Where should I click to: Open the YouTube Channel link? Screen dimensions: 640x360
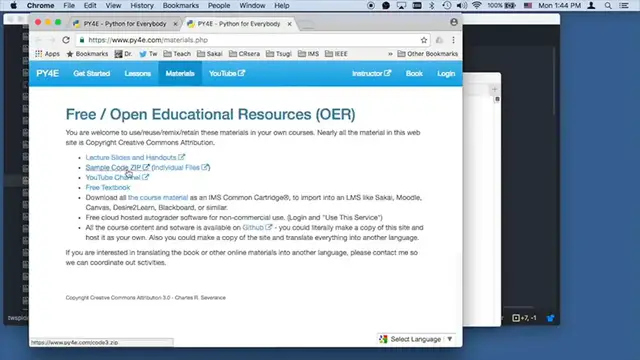tap(117, 177)
